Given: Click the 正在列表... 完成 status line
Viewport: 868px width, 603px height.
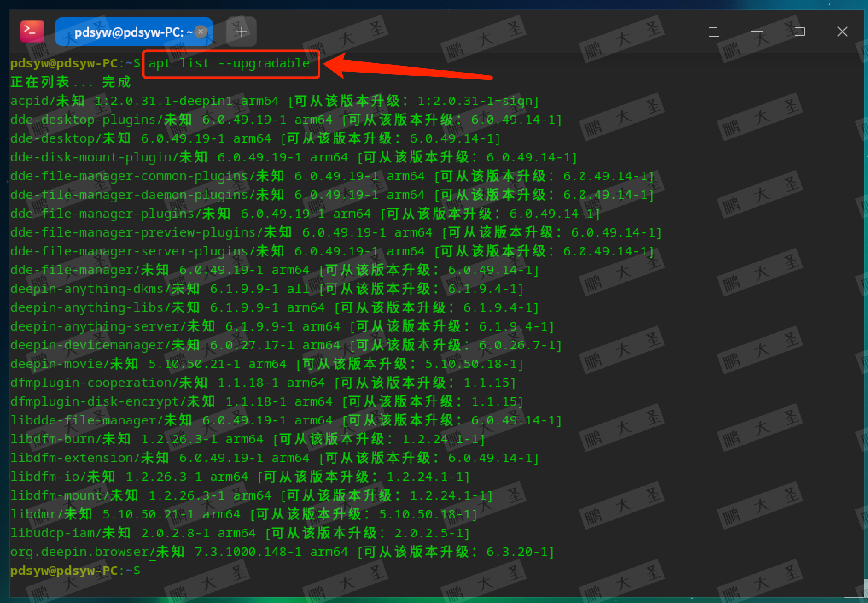Looking at the screenshot, I should pyautogui.click(x=70, y=82).
